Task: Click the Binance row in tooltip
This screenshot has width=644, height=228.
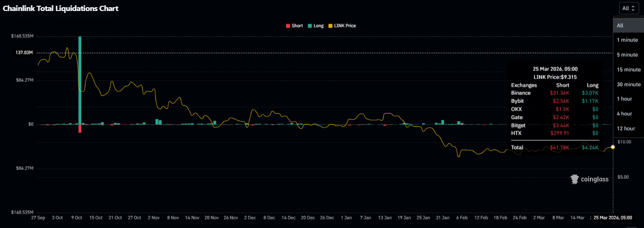Action: coord(555,93)
